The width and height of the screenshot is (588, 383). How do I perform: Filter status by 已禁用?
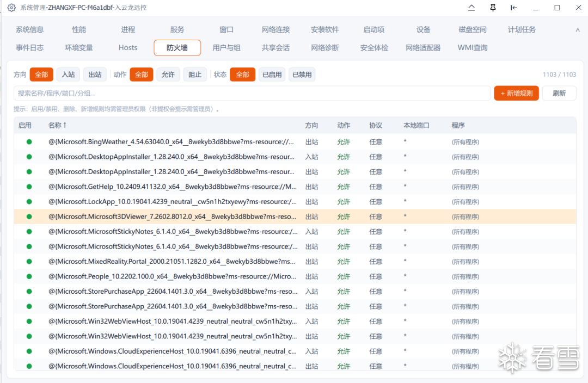pos(302,75)
